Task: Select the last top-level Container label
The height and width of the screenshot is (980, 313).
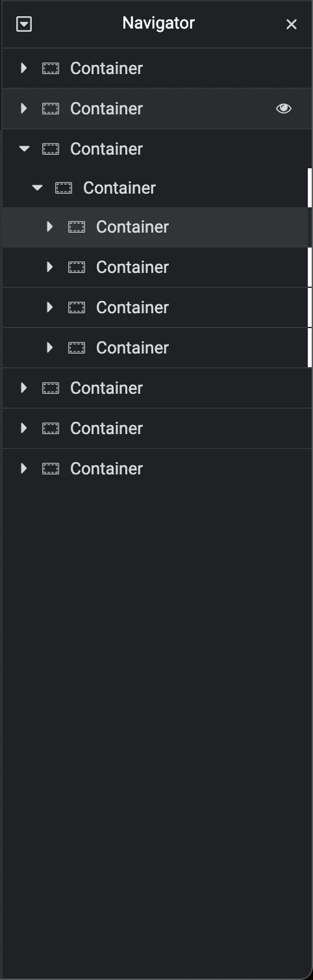Action: 106,469
